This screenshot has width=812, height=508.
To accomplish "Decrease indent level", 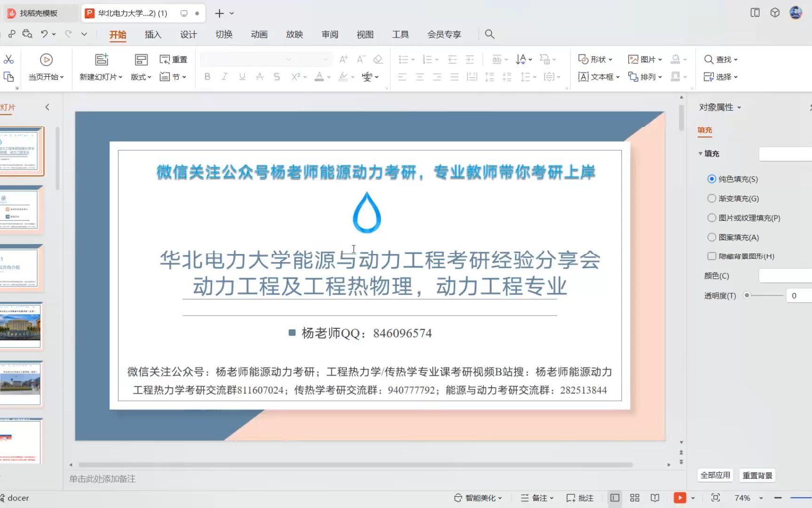I will pyautogui.click(x=453, y=59).
